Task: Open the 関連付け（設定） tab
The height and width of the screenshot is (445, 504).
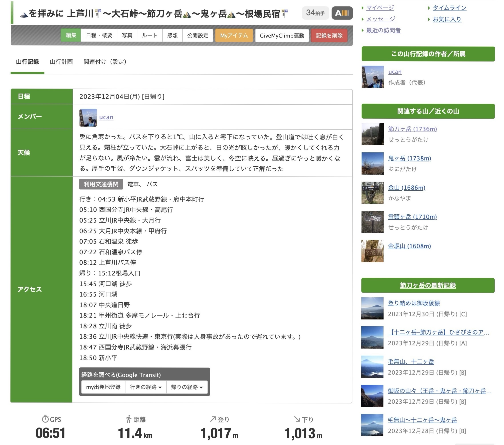Action: 105,62
